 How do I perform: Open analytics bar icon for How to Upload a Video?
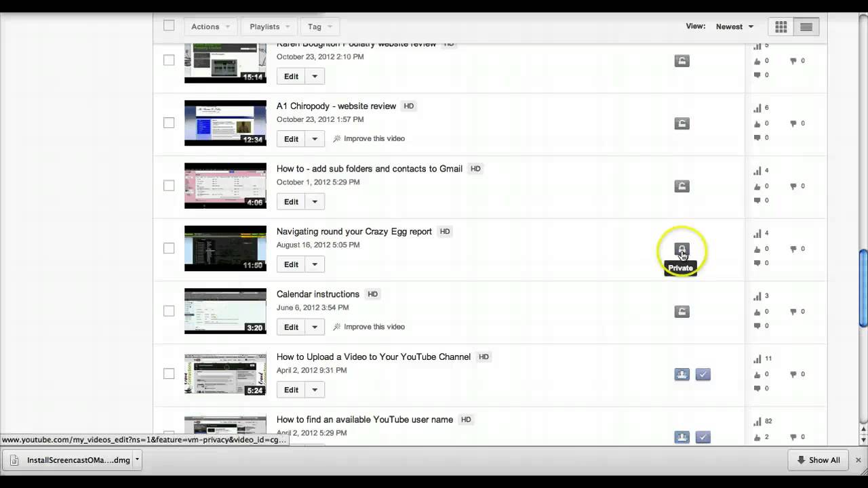point(757,359)
